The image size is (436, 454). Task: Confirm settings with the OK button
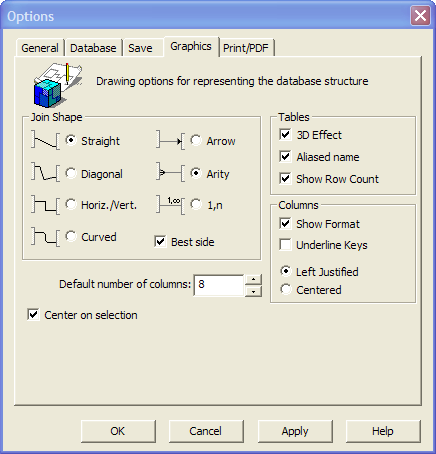click(x=118, y=431)
